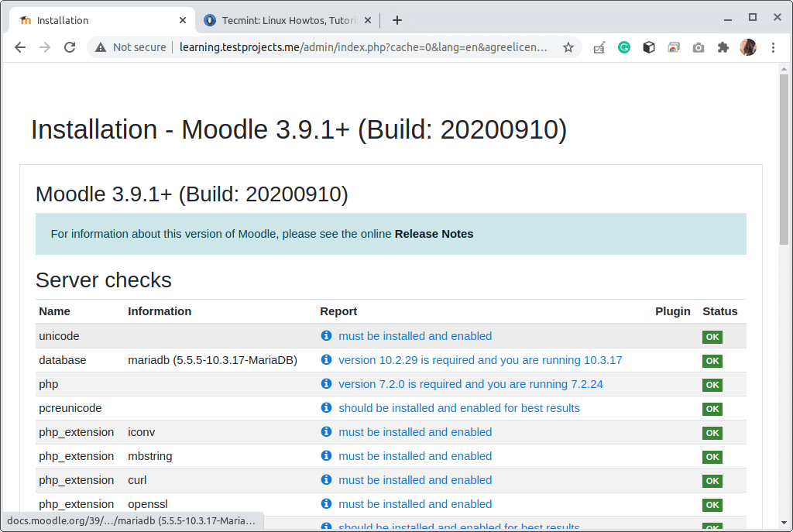
Task: Click info icon in pcreunicode row
Action: tap(326, 407)
